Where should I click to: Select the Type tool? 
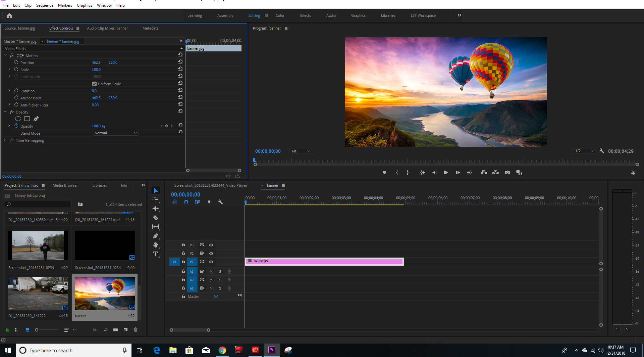point(156,254)
